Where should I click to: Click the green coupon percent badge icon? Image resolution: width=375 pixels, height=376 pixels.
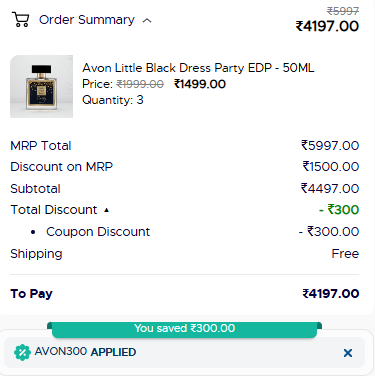click(x=22, y=352)
